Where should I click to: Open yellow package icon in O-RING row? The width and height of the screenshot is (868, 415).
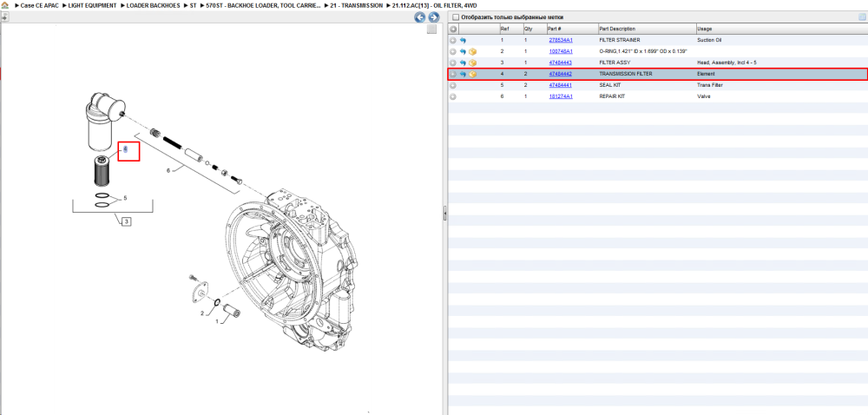(x=473, y=51)
